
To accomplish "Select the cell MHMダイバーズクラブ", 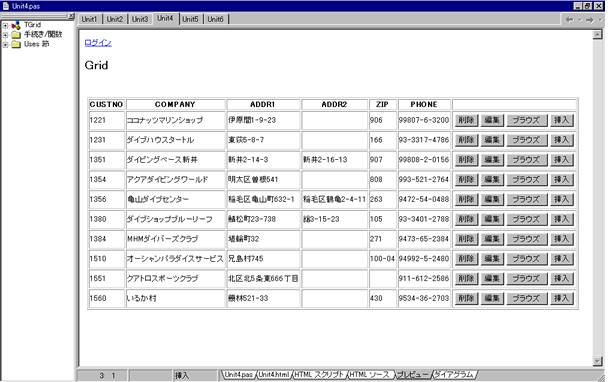I will (175, 239).
